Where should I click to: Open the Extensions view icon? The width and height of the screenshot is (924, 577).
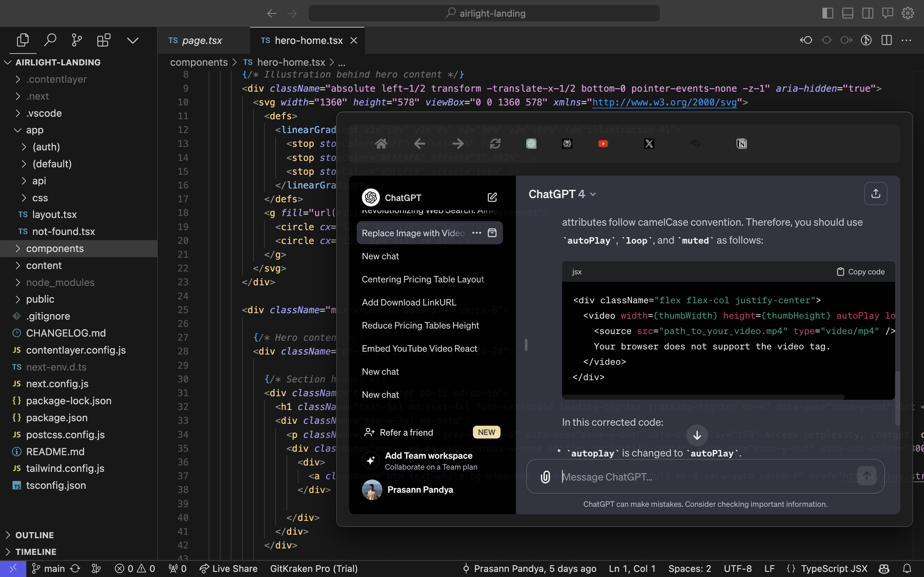104,40
